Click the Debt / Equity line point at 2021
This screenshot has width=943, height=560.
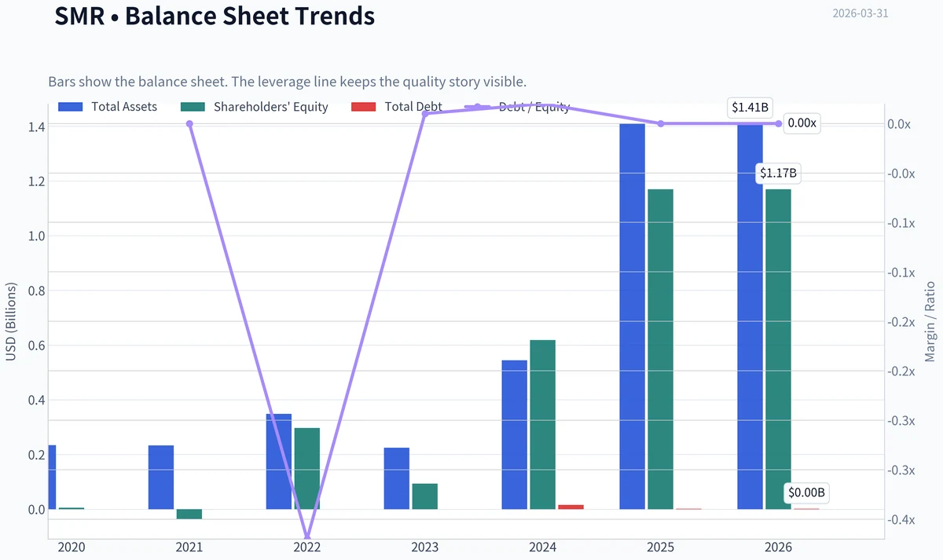[189, 123]
